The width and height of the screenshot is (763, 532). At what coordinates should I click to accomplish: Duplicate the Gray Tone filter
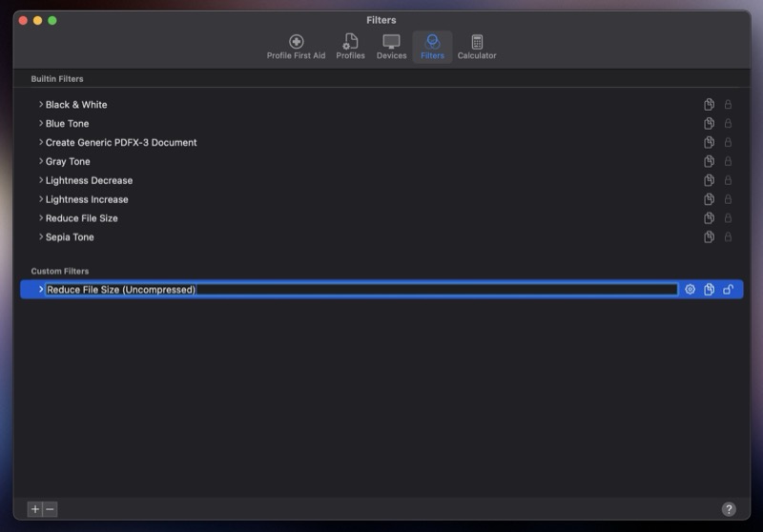tap(709, 161)
